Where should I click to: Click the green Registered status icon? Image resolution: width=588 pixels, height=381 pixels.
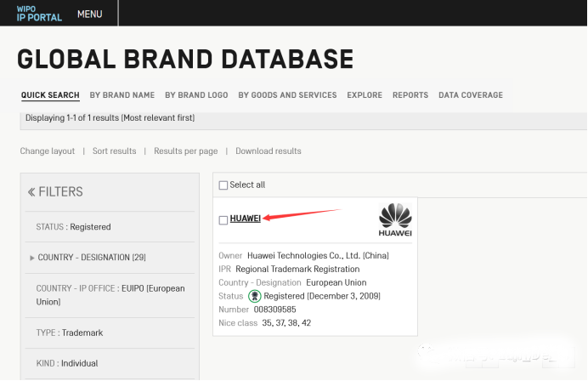coord(255,296)
